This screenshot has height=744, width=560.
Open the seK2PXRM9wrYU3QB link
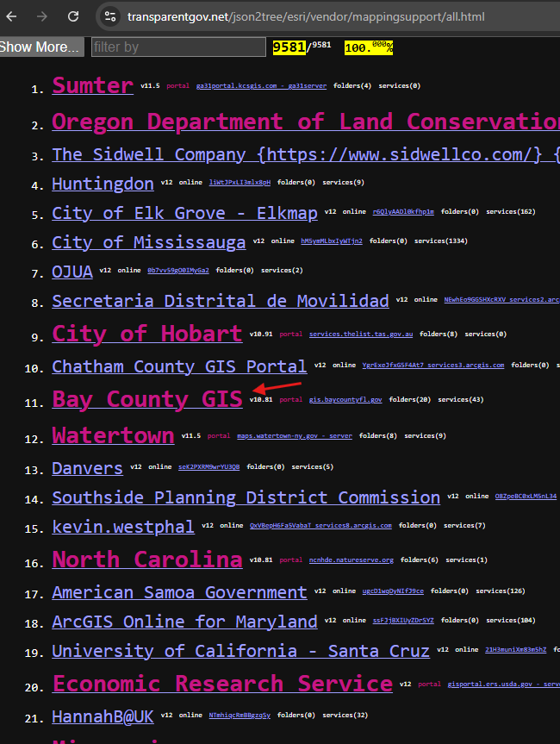[209, 467]
